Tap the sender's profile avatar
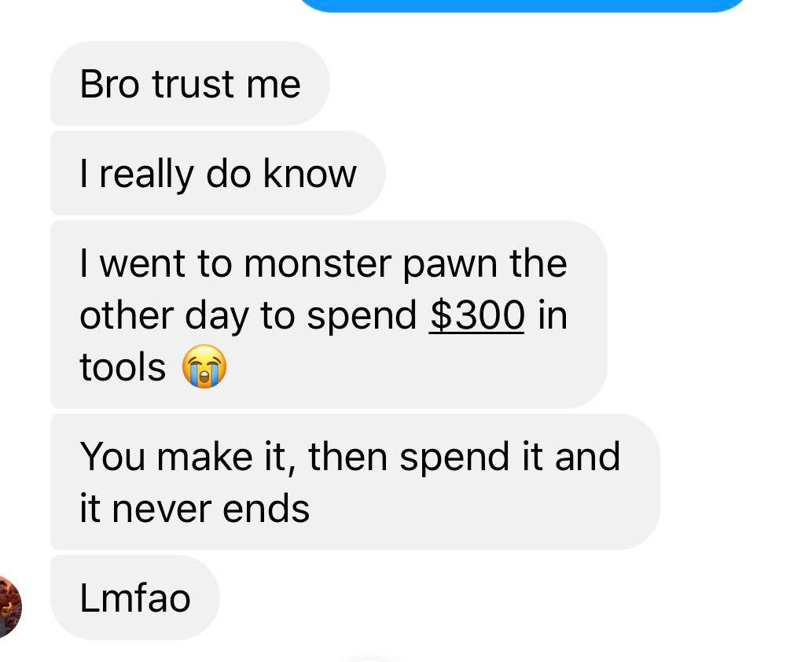 [9, 606]
